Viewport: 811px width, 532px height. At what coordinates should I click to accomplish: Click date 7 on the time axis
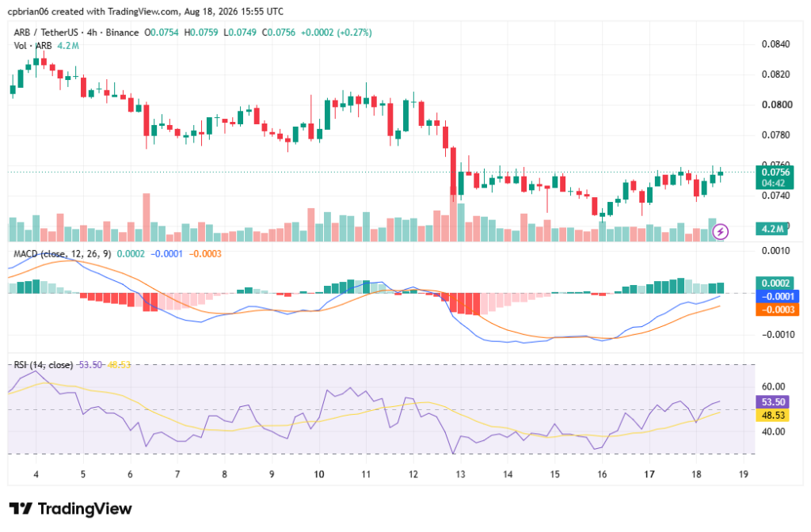pos(177,475)
